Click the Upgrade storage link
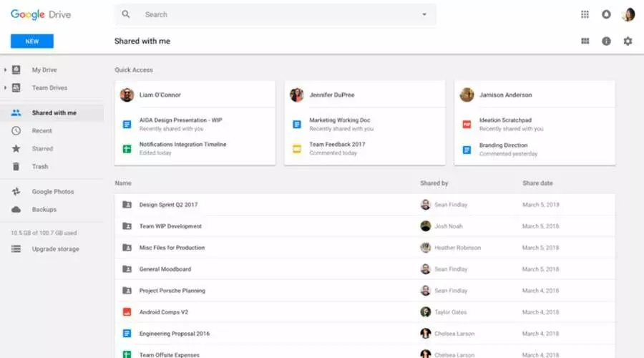This screenshot has width=644, height=358. 55,248
